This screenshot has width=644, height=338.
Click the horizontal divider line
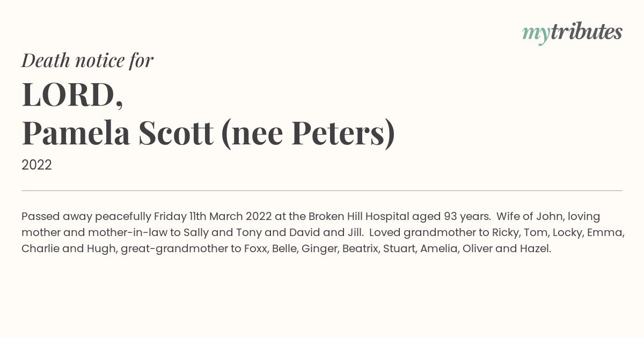tap(322, 190)
